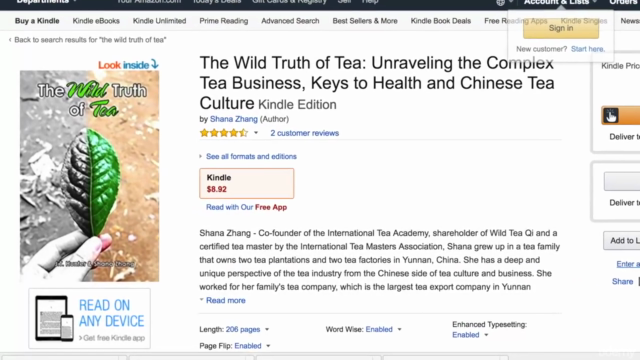Click the globe language icon
Viewport: 640px width, 360px height.
click(500, 2)
